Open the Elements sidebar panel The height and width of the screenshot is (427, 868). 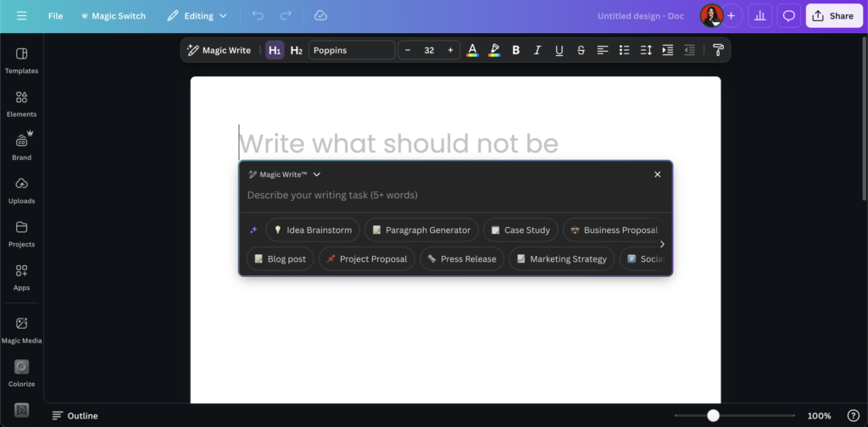pyautogui.click(x=21, y=104)
